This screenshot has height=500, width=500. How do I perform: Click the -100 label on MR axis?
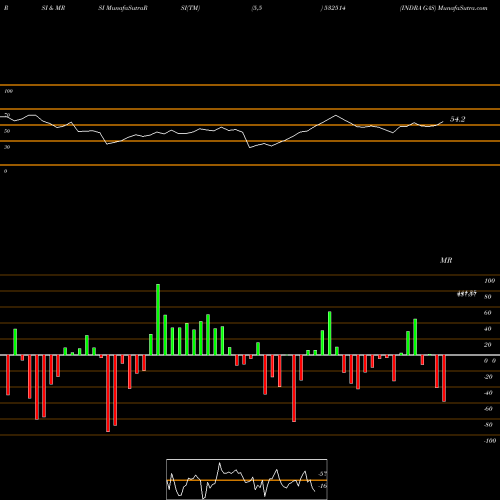pyautogui.click(x=490, y=441)
